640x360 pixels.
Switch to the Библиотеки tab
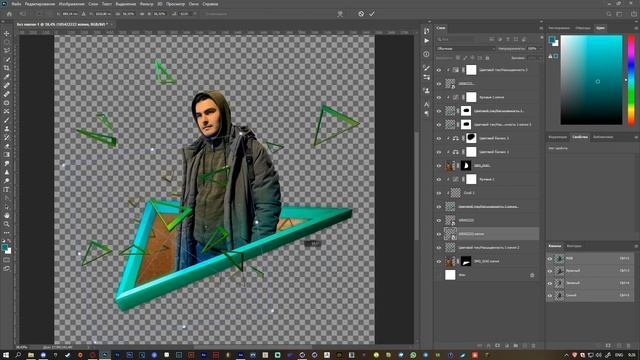coord(603,137)
